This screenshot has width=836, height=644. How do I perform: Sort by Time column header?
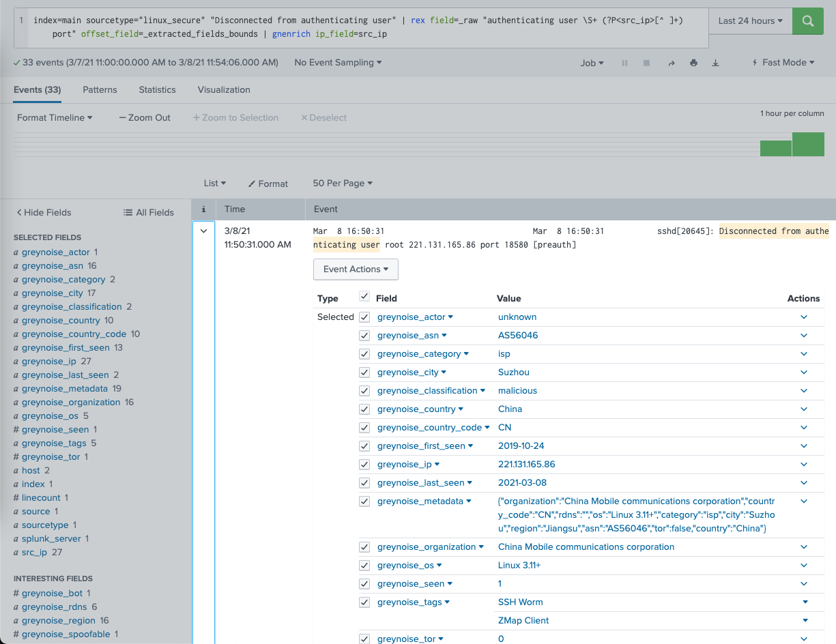[x=235, y=209]
